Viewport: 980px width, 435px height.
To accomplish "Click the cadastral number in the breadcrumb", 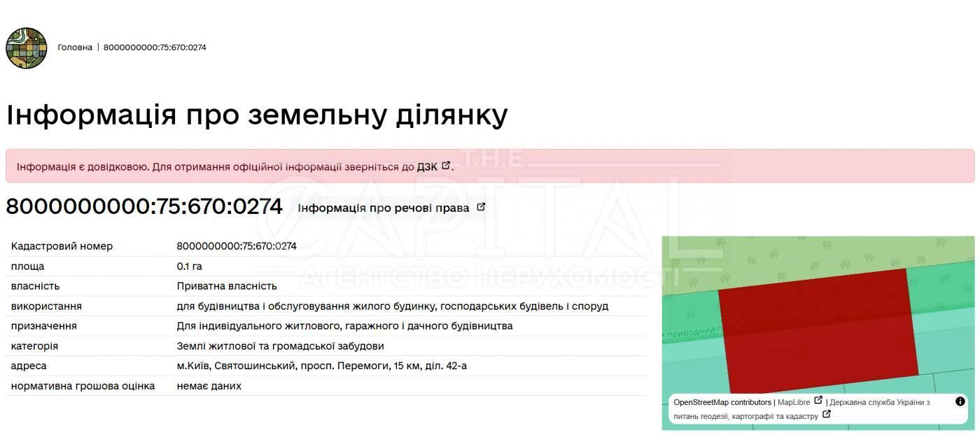I will tap(155, 48).
